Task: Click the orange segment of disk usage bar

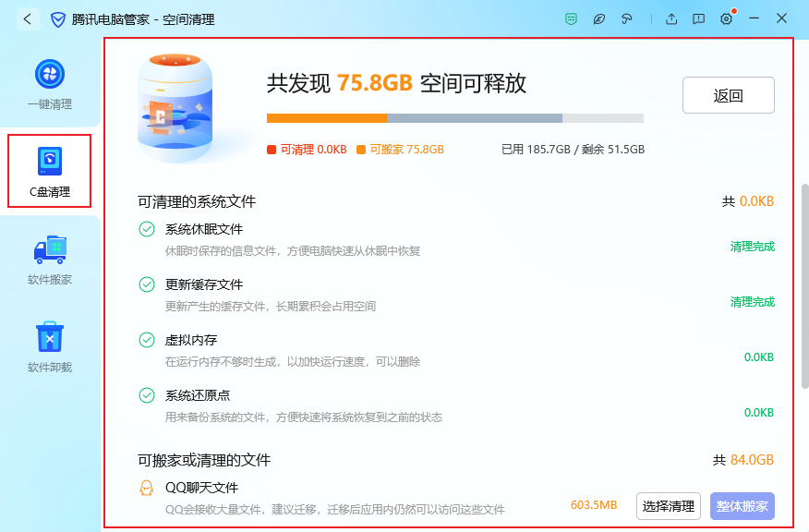Action: [327, 118]
